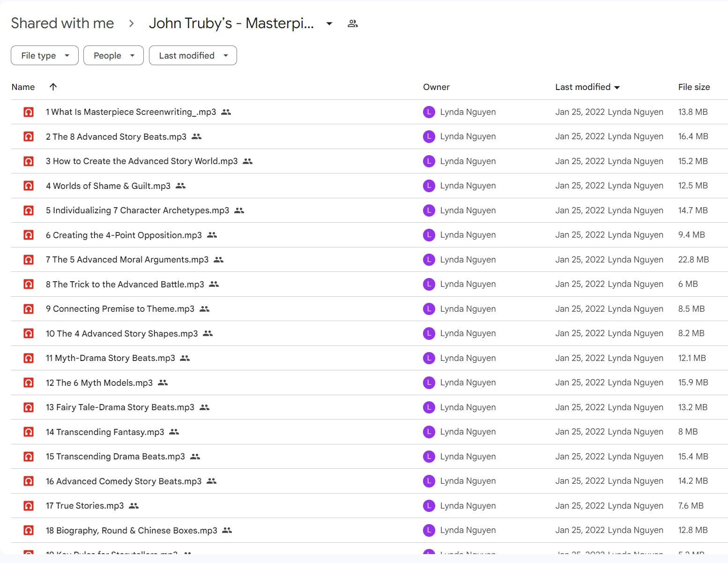Select 5 Individualizing 7 Character Archetypes.mp3
This screenshot has width=728, height=563.
point(137,210)
